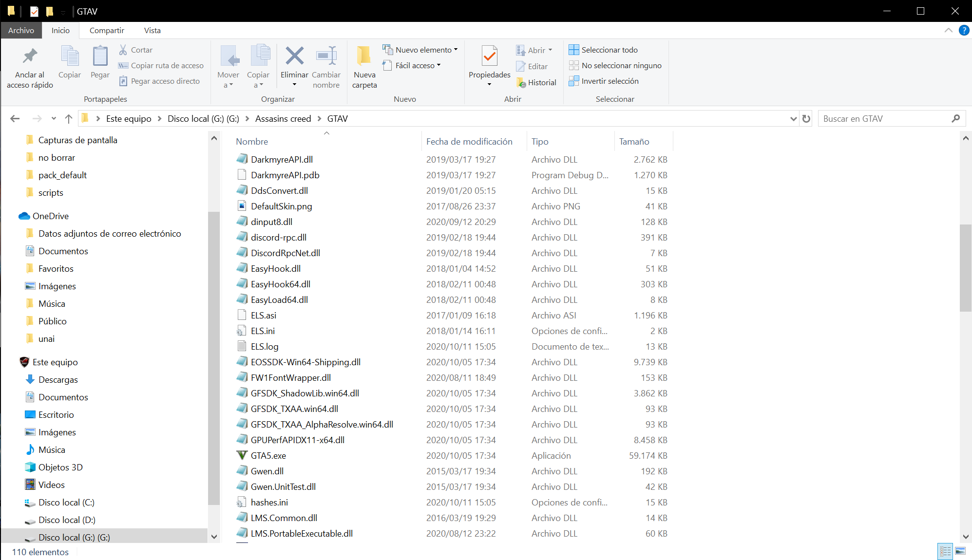Open the address bar history dropdown
The width and height of the screenshot is (972, 560).
pyautogui.click(x=793, y=119)
